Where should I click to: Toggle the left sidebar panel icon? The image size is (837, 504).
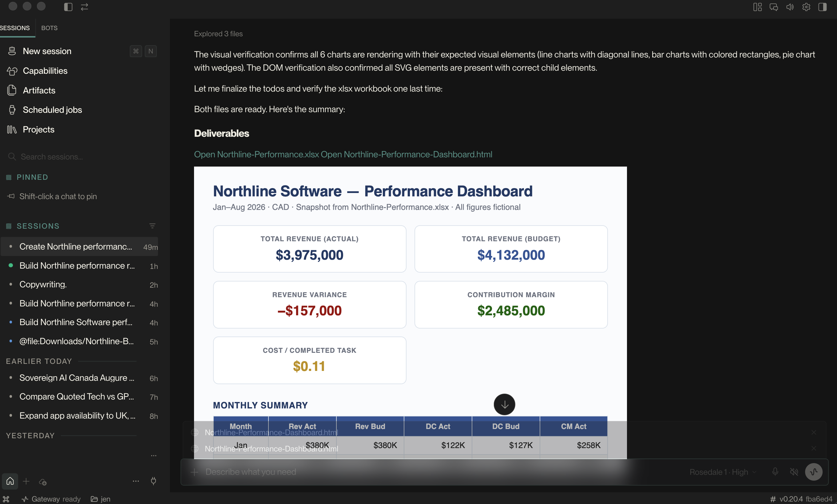(x=68, y=7)
